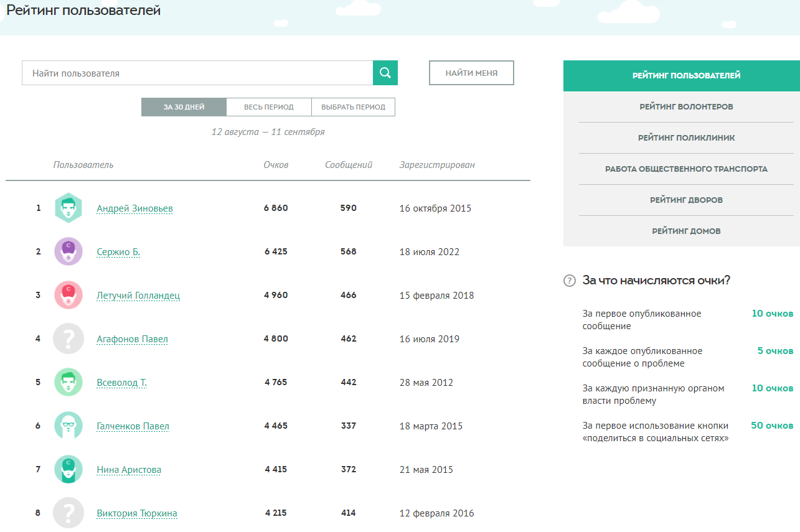800x532 pixels.
Task: Click the score value 6 425
Action: point(276,251)
